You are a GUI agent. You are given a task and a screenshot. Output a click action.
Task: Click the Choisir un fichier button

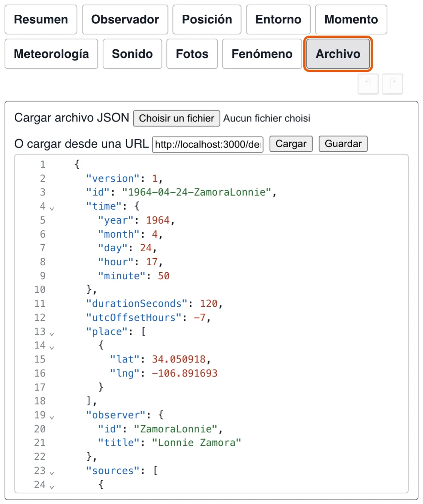click(176, 118)
